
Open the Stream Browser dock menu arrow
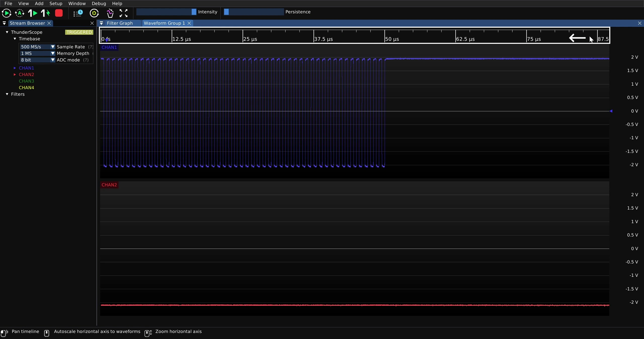click(x=4, y=23)
